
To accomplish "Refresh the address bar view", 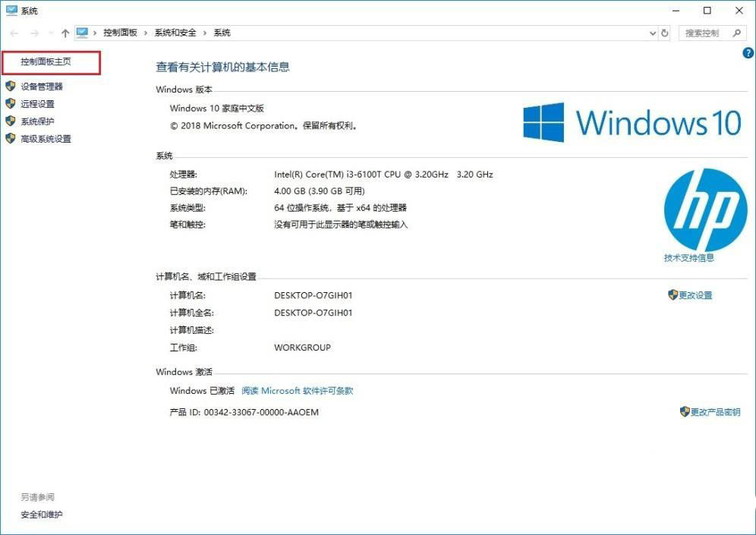I will click(x=665, y=33).
